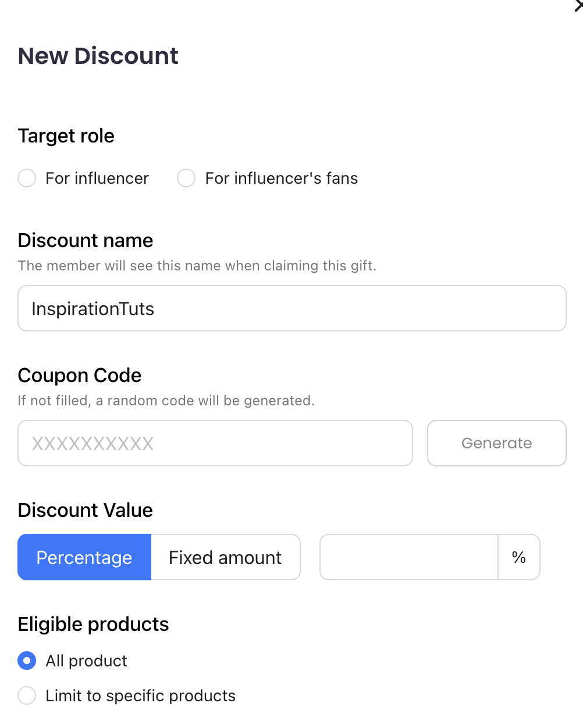
Task: Click the % symbol unit suffix
Action: (519, 557)
